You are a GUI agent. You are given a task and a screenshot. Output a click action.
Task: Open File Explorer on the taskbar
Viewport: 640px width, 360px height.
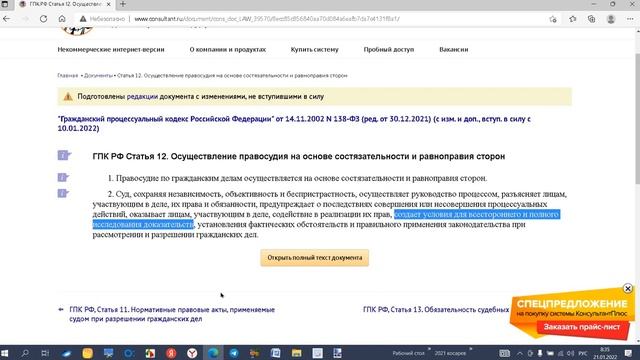[x=296, y=353]
